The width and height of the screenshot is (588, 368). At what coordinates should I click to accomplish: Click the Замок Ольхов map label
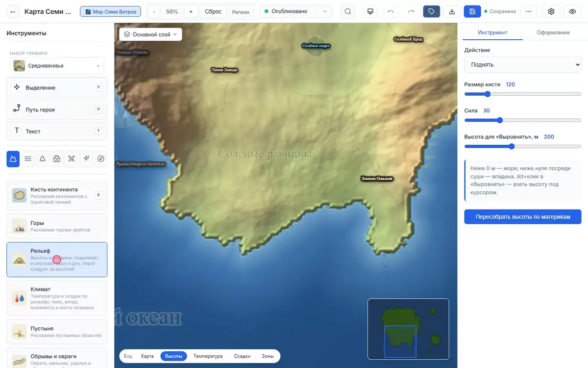[377, 179]
